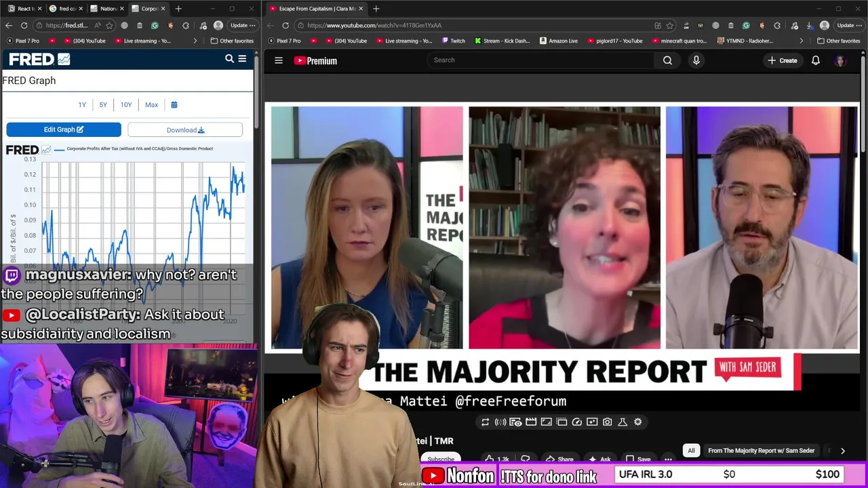Open the FRED hamburger menu
The image size is (868, 488).
242,59
